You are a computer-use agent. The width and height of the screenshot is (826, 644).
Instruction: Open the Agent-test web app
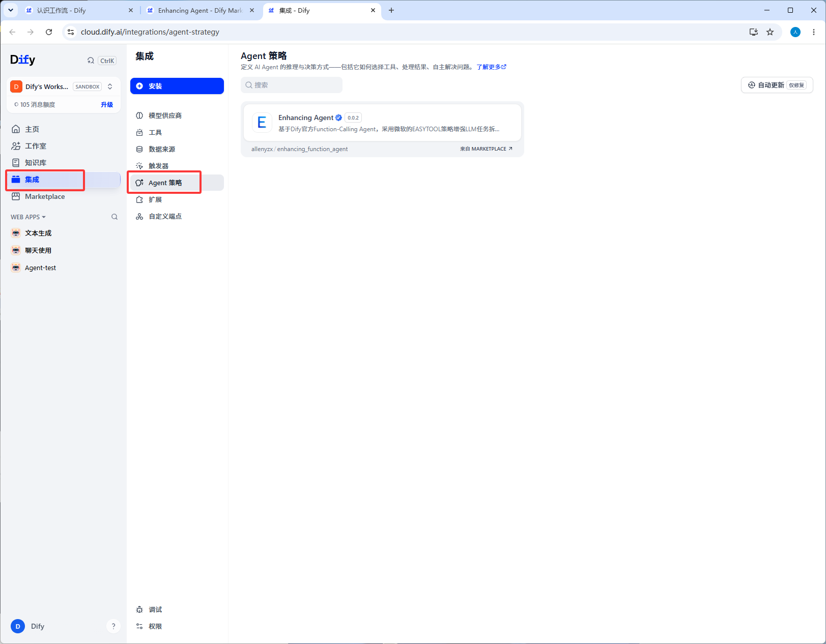pyautogui.click(x=64, y=268)
